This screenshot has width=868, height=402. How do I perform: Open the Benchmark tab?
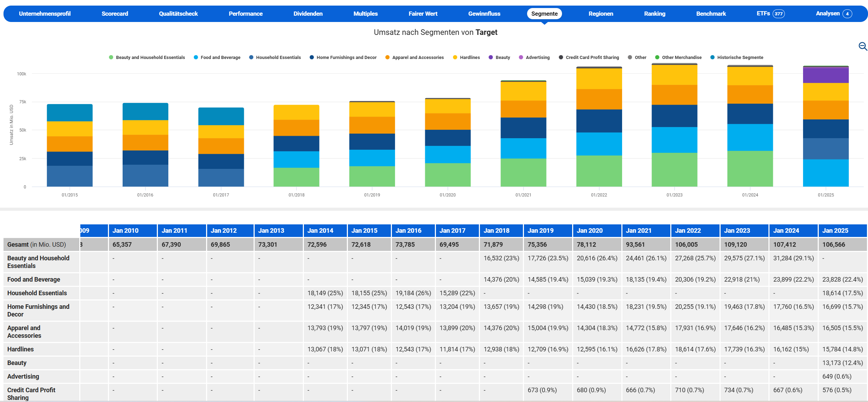pyautogui.click(x=711, y=14)
